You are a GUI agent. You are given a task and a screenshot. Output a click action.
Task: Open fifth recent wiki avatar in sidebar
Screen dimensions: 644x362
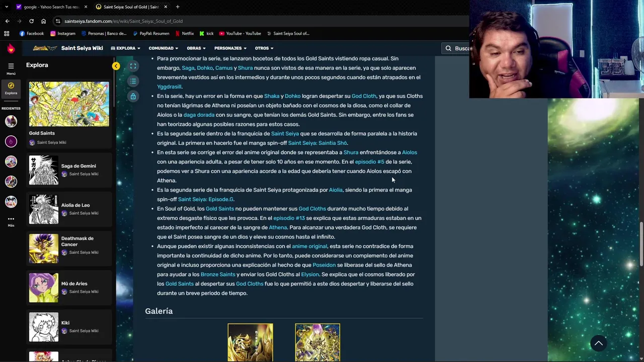point(11,202)
